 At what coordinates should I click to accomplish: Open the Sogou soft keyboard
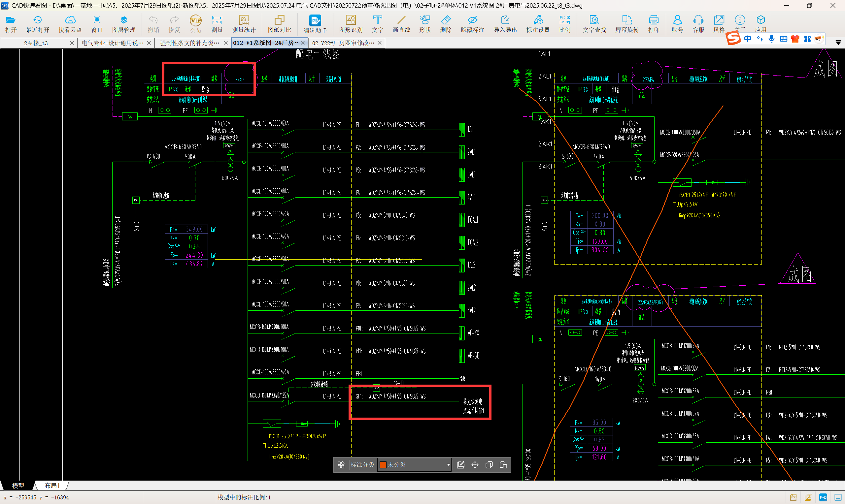tap(784, 39)
